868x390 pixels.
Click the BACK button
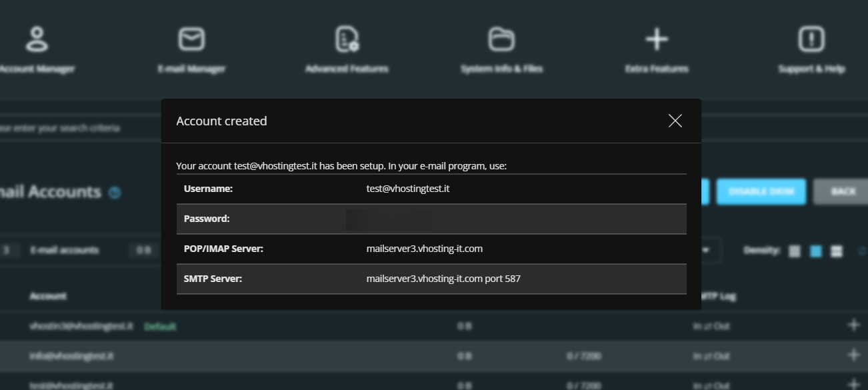coord(843,191)
